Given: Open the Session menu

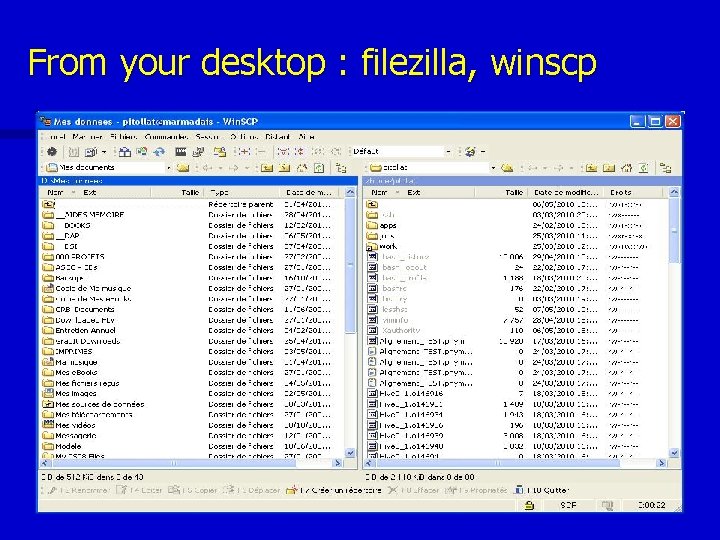Looking at the screenshot, I should [x=207, y=137].
